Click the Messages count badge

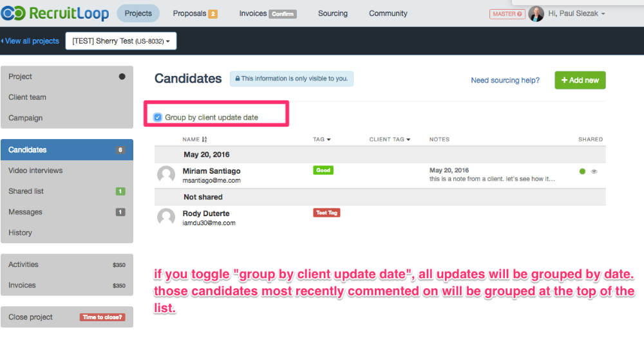point(120,212)
